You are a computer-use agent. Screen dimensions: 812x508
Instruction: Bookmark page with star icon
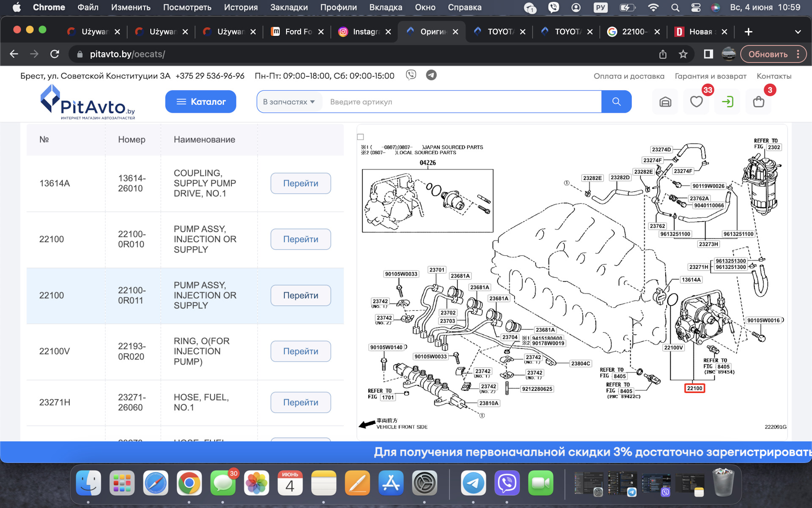(x=683, y=54)
